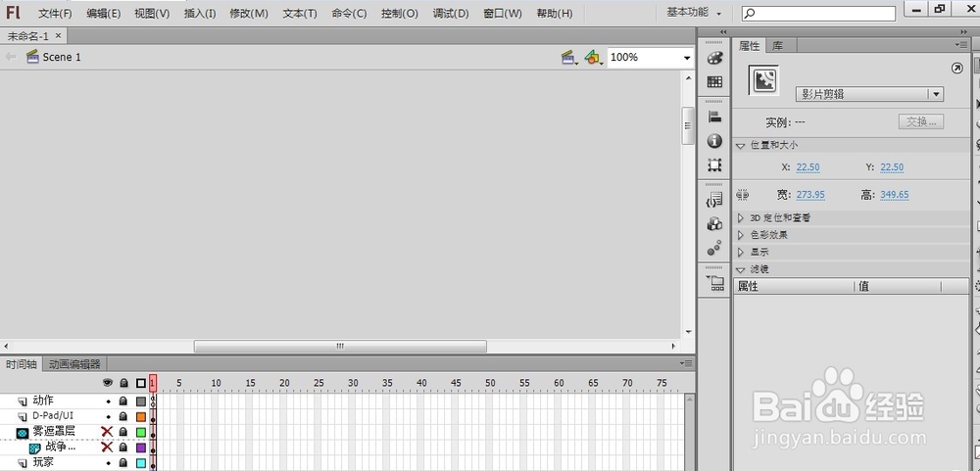The image size is (980, 471).
Task: Click the outline all layers header icon
Action: 140,383
